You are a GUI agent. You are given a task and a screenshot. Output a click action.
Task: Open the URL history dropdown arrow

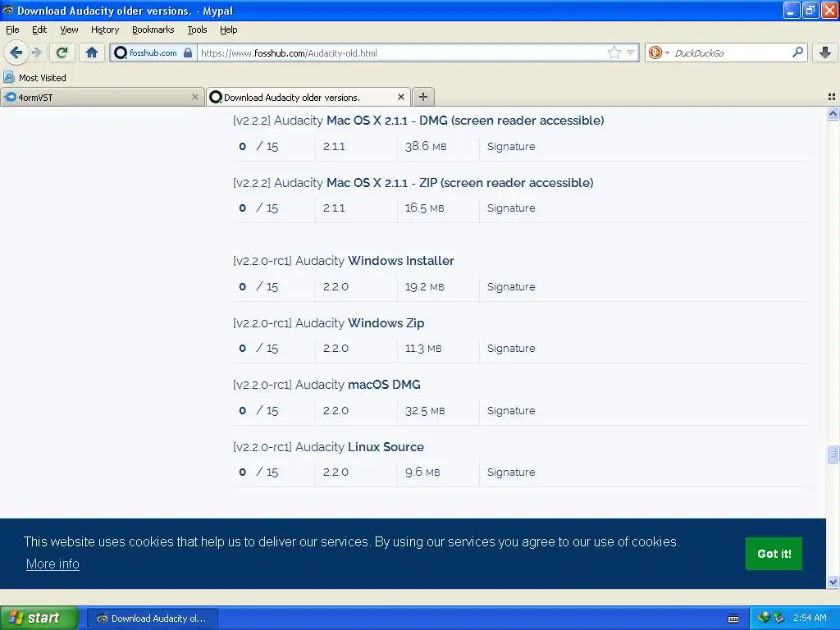click(631, 52)
